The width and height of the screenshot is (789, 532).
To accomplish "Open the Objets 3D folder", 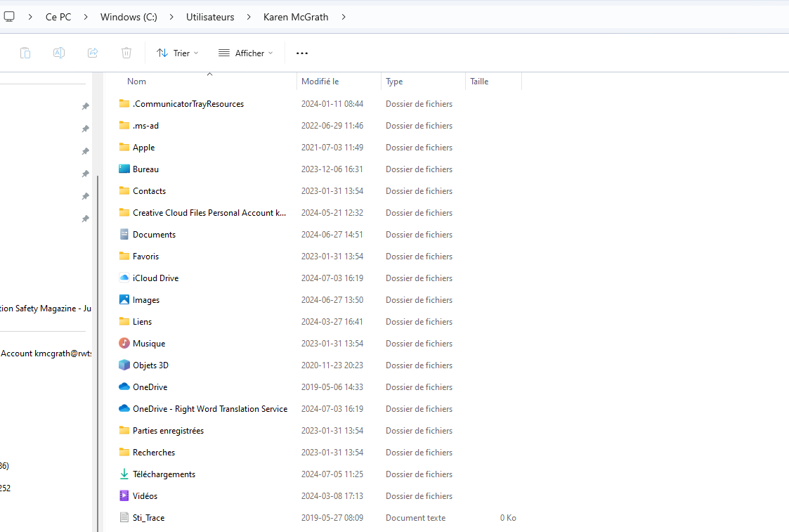I will click(x=150, y=365).
